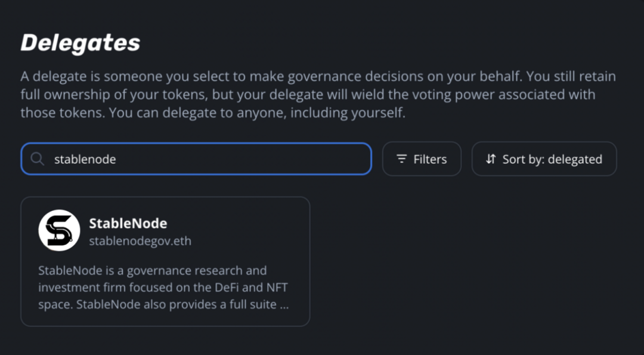
Task: Click the "delegated" sort value
Action: click(x=575, y=159)
